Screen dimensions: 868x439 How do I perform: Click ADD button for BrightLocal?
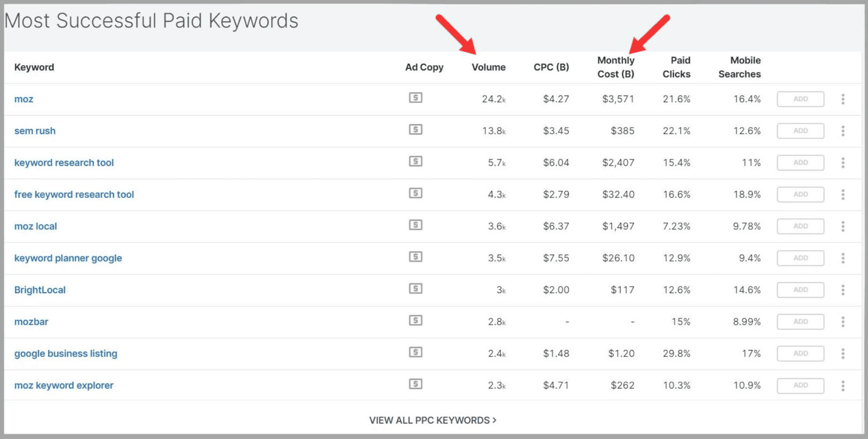click(x=801, y=290)
